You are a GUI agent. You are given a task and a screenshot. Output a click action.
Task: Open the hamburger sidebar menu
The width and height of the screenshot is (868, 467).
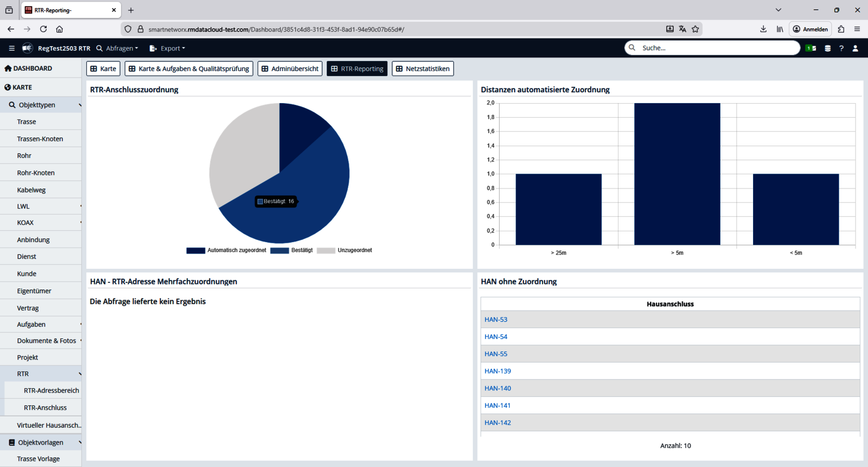click(x=11, y=48)
